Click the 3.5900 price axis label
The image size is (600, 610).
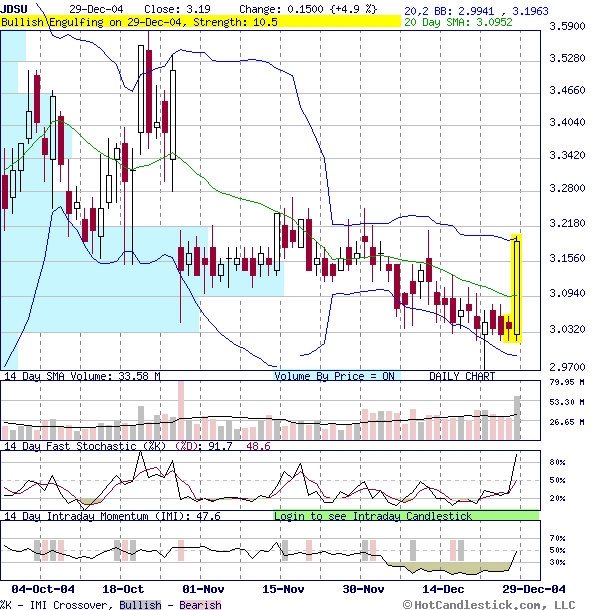point(567,26)
